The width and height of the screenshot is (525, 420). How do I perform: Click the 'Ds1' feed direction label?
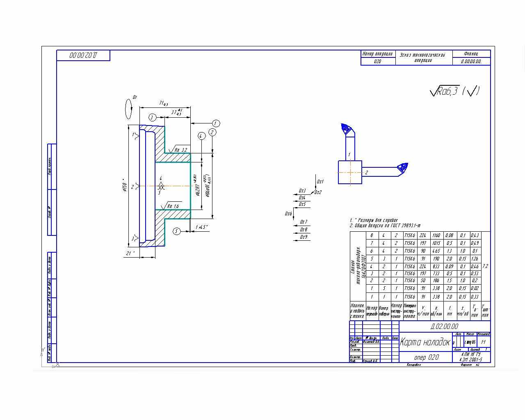coord(320,182)
